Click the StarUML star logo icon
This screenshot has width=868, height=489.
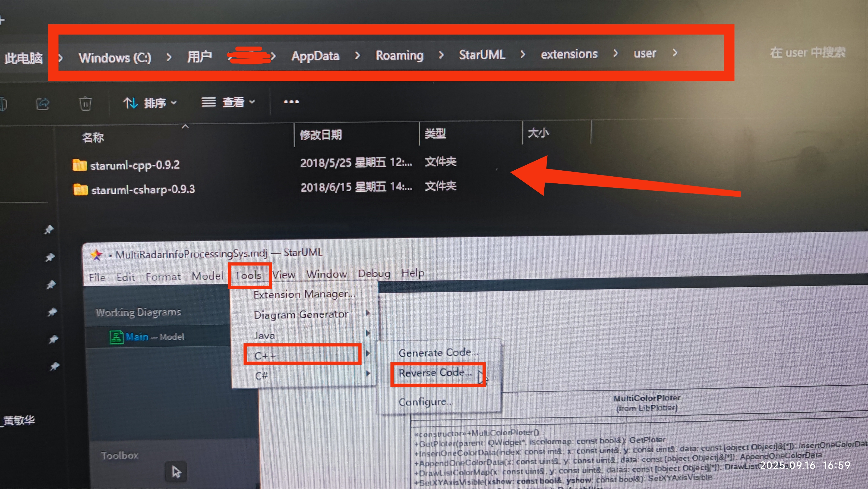pos(96,255)
